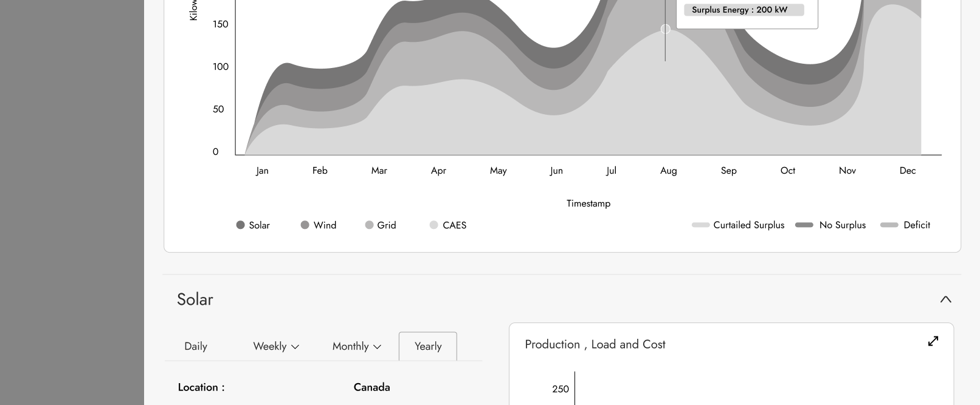The width and height of the screenshot is (980, 405).
Task: Click the Solar section heading
Action: 195,299
